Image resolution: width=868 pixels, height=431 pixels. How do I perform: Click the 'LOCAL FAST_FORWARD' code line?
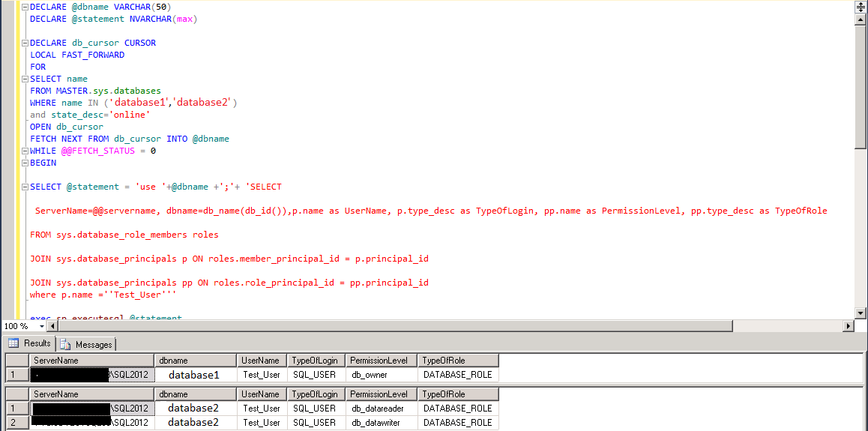tap(77, 55)
